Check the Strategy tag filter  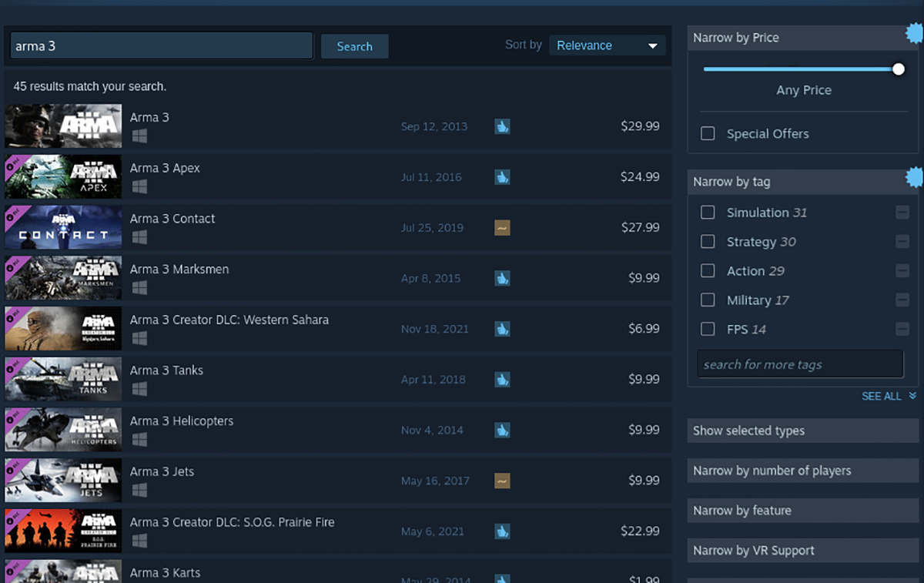pyautogui.click(x=708, y=242)
